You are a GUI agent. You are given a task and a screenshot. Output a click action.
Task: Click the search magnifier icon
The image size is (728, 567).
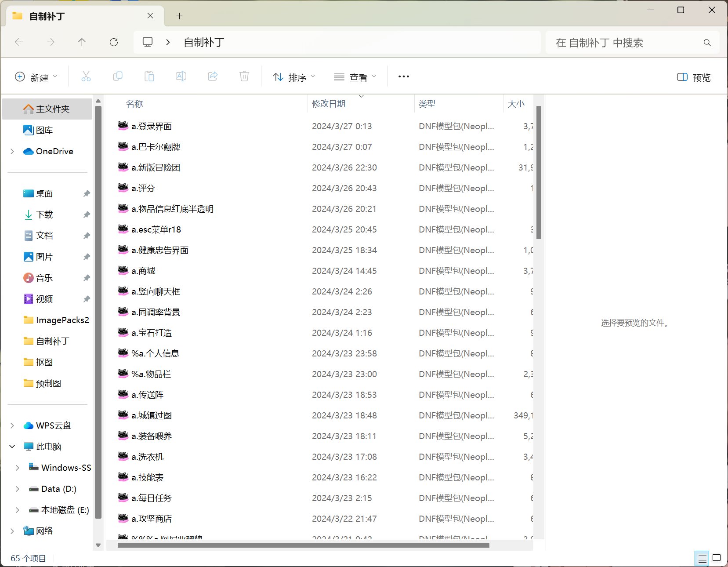coord(707,43)
